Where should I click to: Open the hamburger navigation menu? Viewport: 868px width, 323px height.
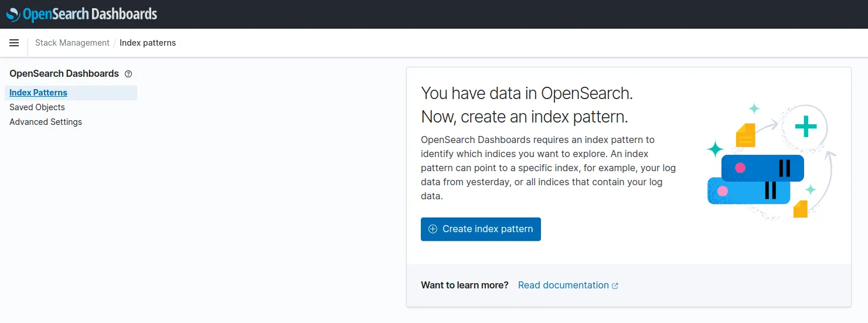[x=14, y=43]
